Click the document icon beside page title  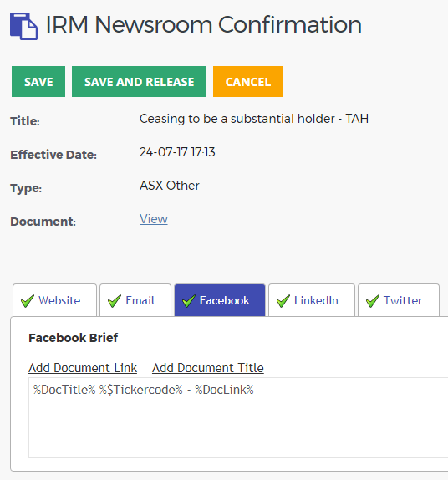click(24, 26)
